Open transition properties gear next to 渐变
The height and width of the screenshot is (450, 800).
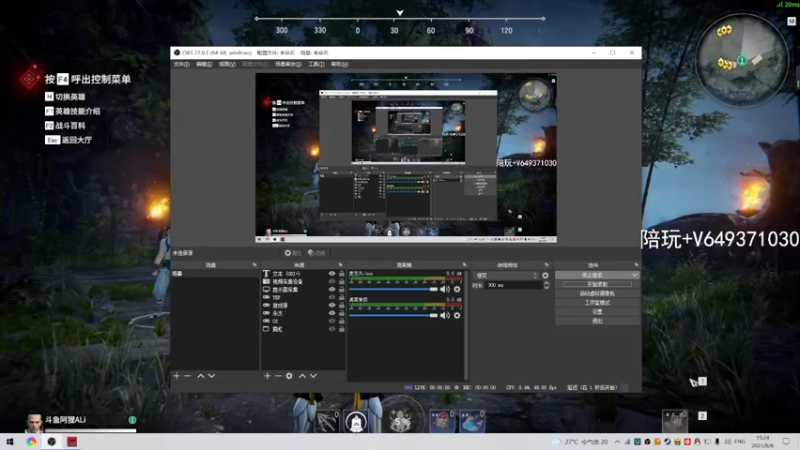(x=545, y=276)
